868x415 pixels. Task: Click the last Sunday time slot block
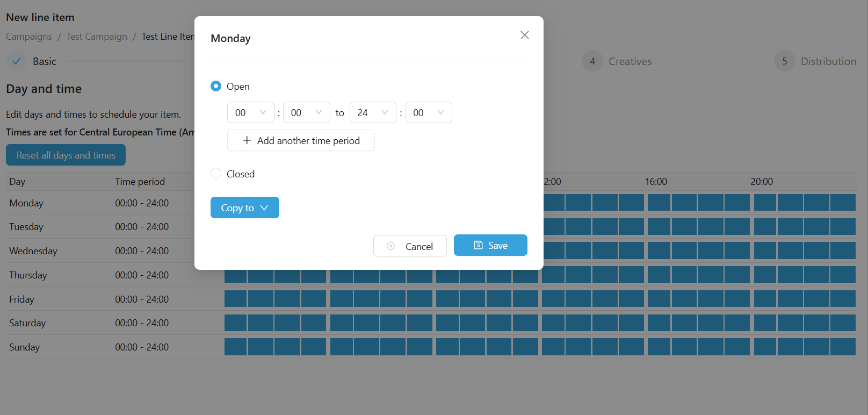coord(842,347)
